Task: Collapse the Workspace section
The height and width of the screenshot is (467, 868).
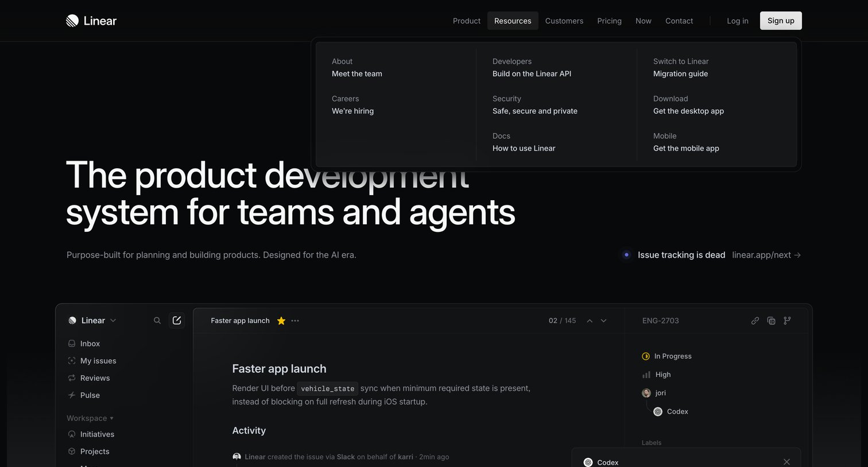Action: click(x=90, y=418)
